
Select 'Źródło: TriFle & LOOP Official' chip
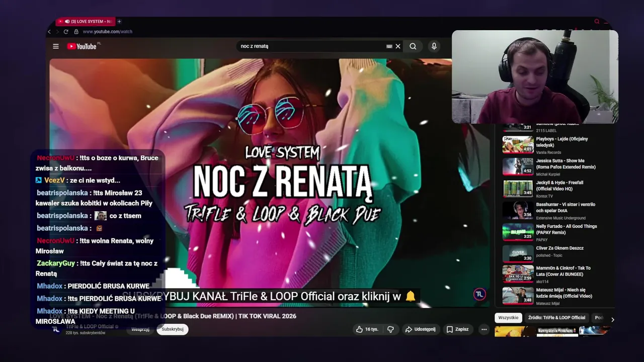[x=556, y=318]
